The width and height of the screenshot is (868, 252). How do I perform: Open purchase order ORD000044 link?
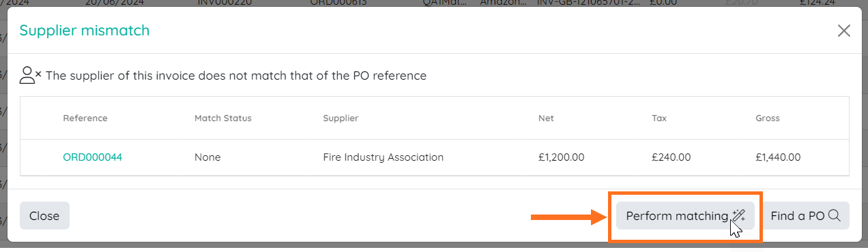92,157
